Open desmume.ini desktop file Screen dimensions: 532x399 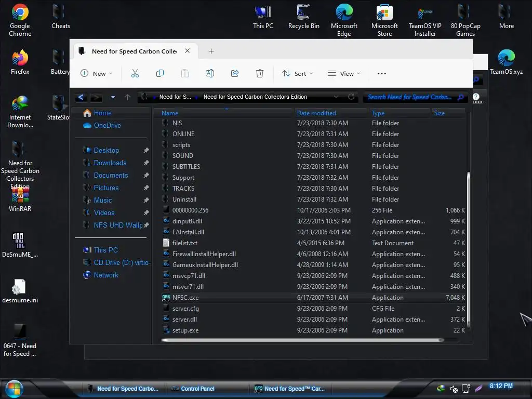point(20,291)
